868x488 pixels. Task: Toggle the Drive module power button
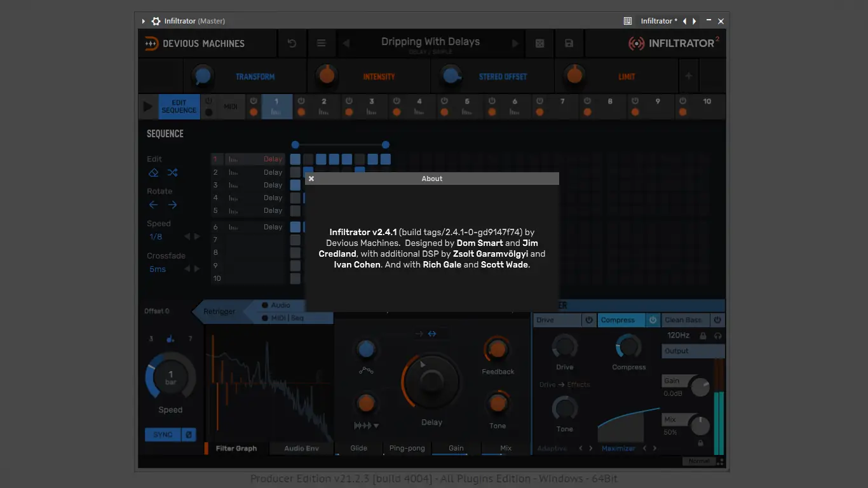click(589, 320)
